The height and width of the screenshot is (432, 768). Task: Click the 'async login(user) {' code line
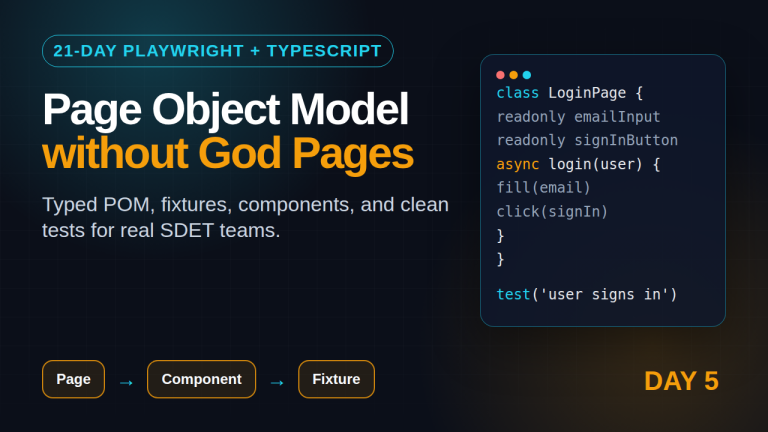point(578,164)
